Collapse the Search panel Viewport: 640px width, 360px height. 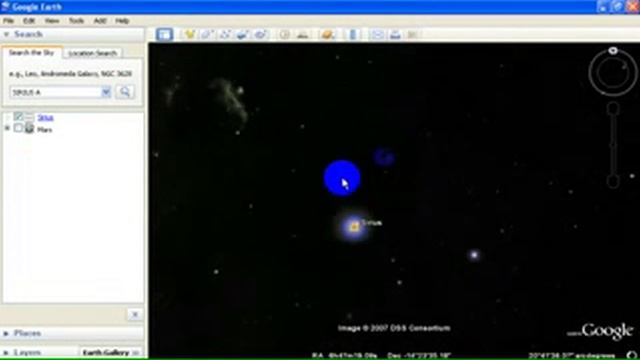coord(7,35)
